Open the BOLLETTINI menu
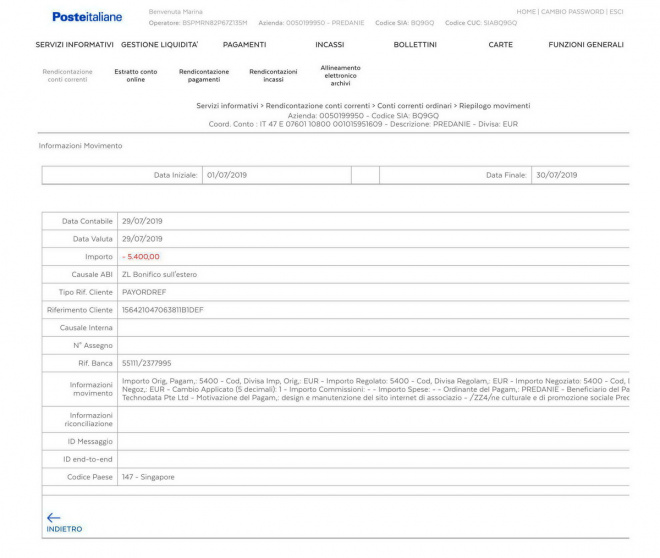 [415, 45]
